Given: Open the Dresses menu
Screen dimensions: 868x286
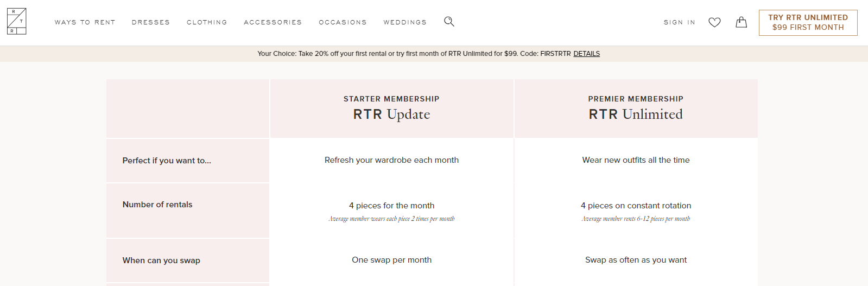Looking at the screenshot, I should point(150,22).
